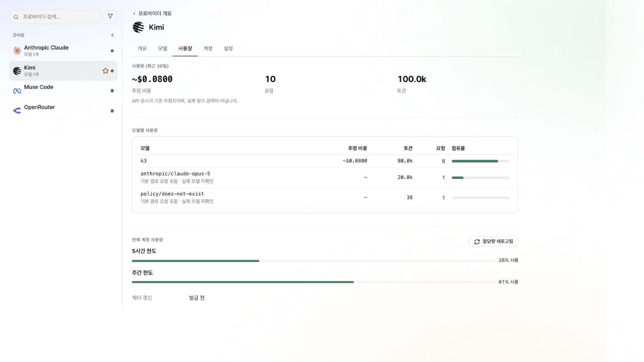Image resolution: width=644 pixels, height=362 pixels.
Task: Open the provider filter funnel icon
Action: [x=110, y=16]
